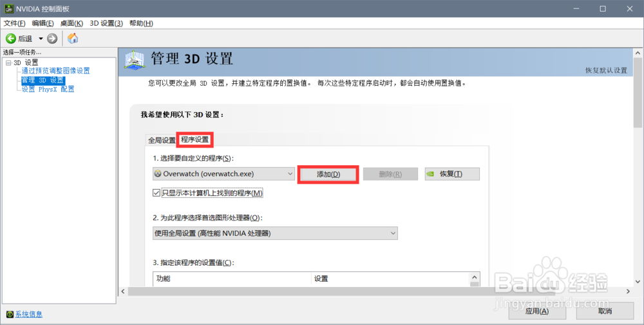
Task: Maximize the NVIDIA control panel window
Action: (x=603, y=8)
